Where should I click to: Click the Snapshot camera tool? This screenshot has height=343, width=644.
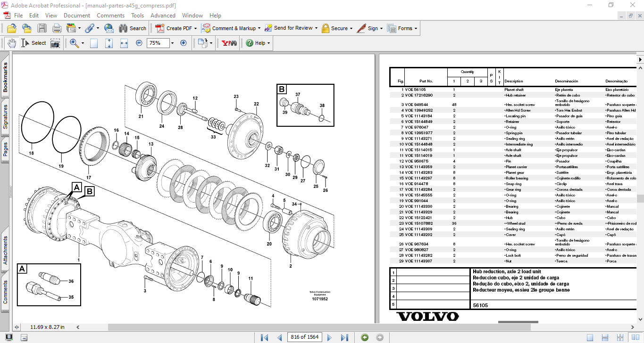pyautogui.click(x=55, y=43)
